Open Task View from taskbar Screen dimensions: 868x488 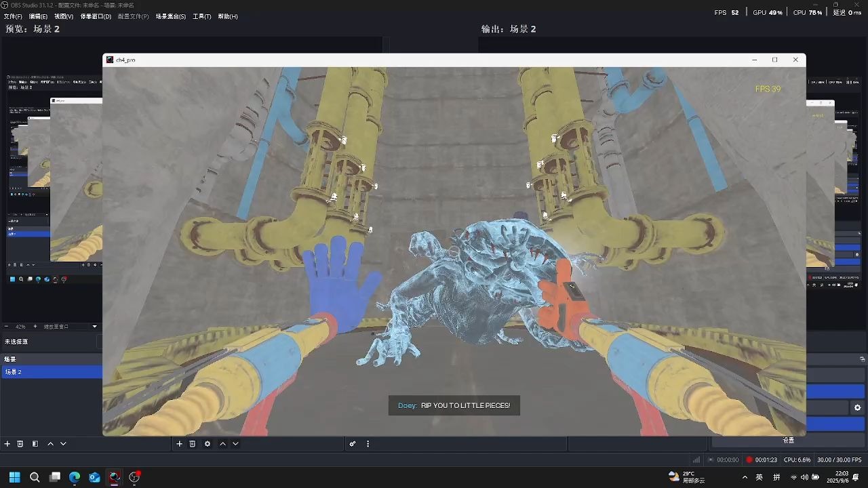pyautogui.click(x=55, y=477)
